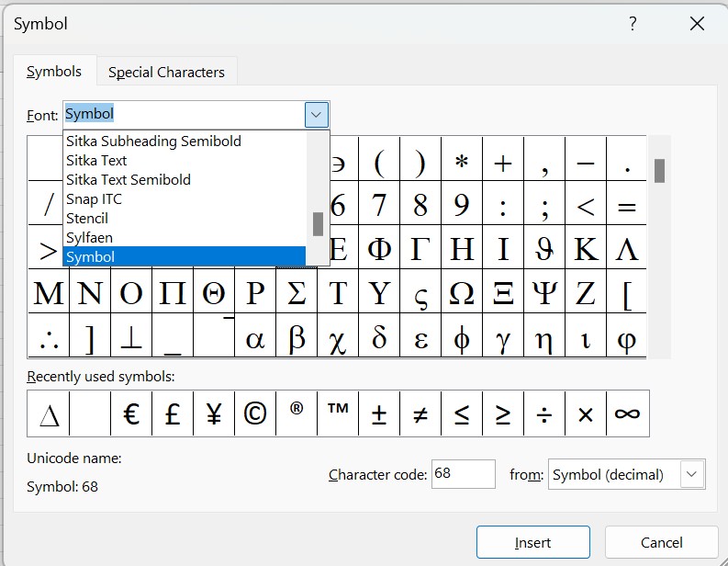Choose Sitka Subheading Semibold font
The width and height of the screenshot is (728, 566).
[x=185, y=141]
